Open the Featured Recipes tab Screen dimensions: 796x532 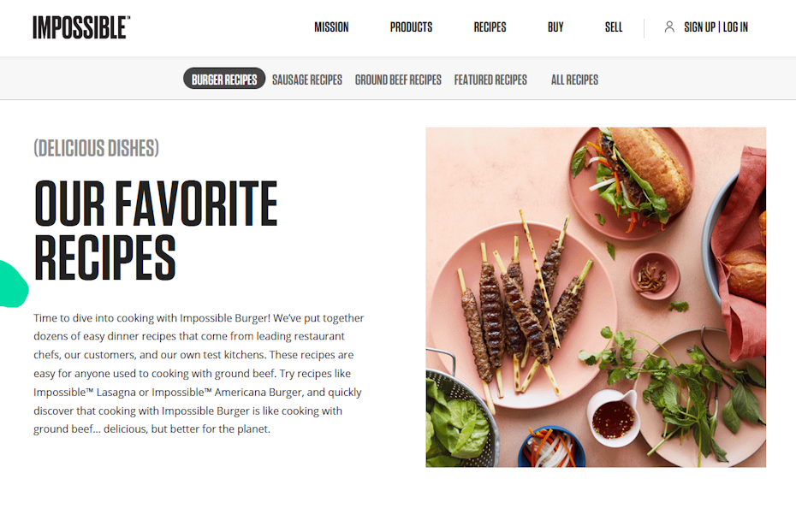tap(490, 80)
